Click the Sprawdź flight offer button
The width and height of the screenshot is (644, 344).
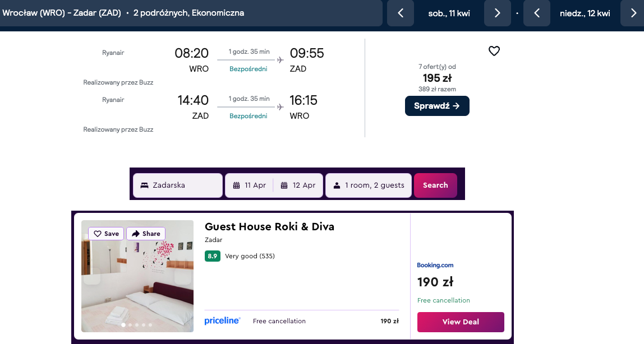click(437, 106)
